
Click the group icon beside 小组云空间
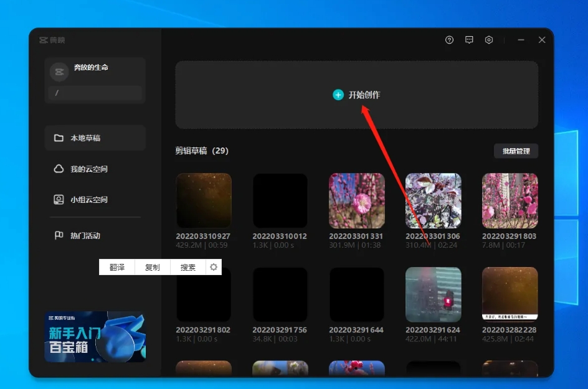[59, 200]
